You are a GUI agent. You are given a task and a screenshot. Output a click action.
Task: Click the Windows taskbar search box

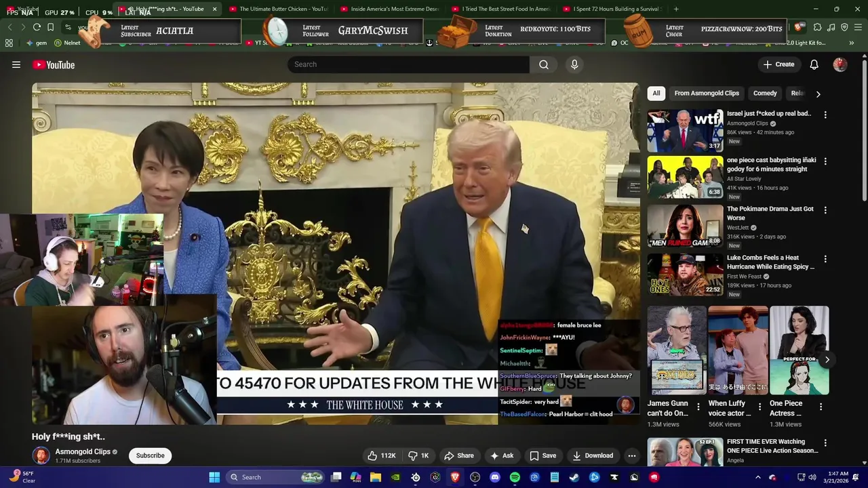pyautogui.click(x=276, y=477)
